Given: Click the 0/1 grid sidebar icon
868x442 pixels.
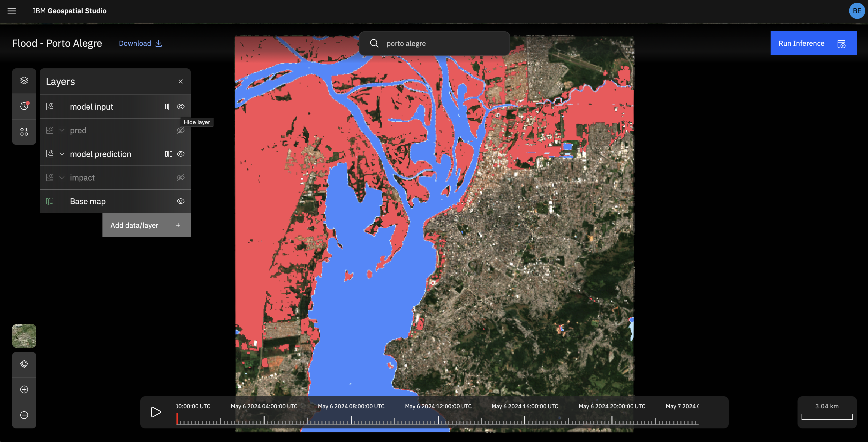Looking at the screenshot, I should pyautogui.click(x=24, y=132).
